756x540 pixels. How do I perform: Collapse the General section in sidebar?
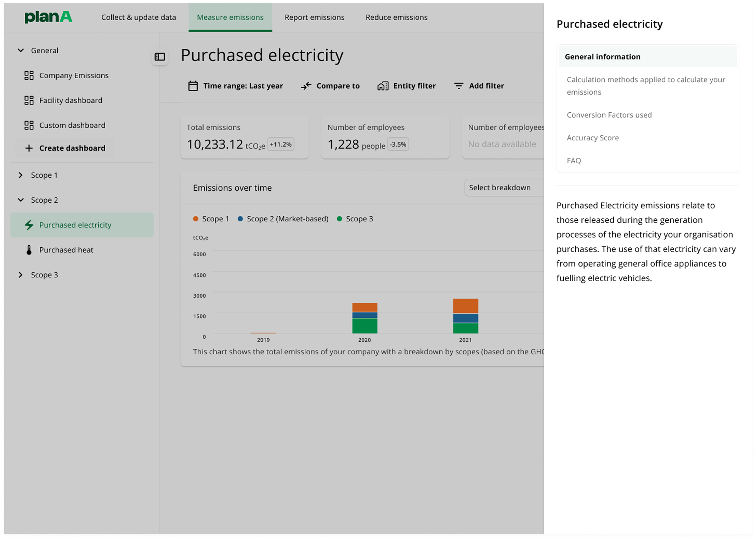pos(20,50)
